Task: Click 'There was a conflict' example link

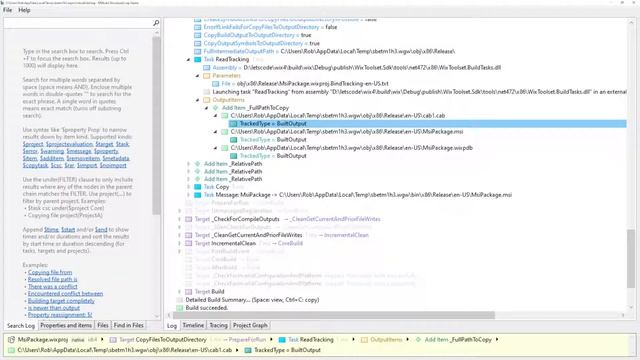Action: coord(52,287)
